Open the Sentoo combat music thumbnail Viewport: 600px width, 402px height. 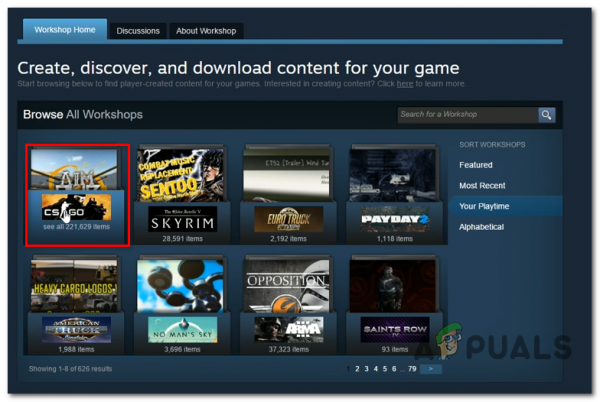point(180,175)
